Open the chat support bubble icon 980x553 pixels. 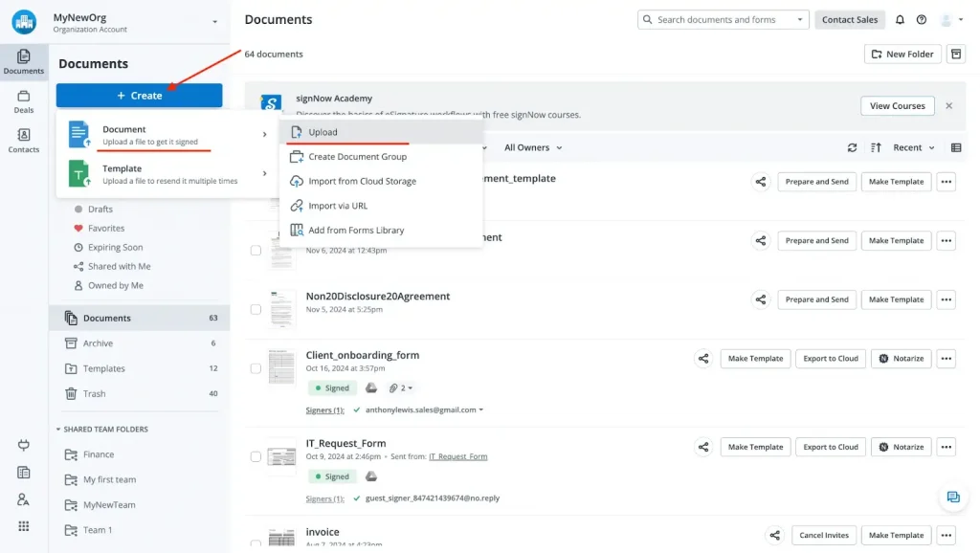[953, 497]
